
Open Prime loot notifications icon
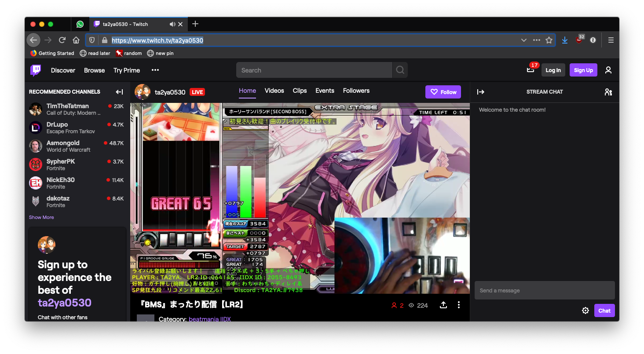tap(531, 69)
